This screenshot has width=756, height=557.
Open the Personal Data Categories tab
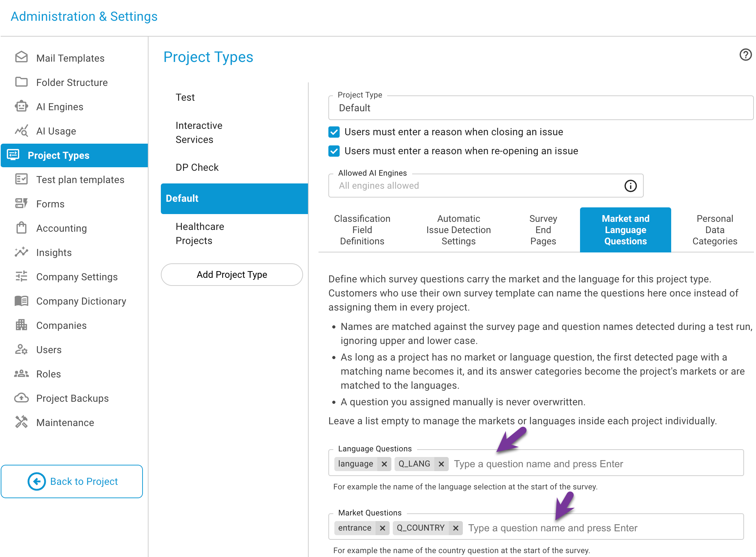coord(714,230)
